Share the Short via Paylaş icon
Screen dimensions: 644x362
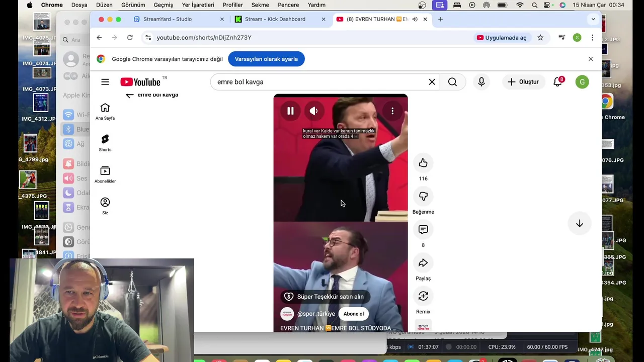click(x=423, y=262)
